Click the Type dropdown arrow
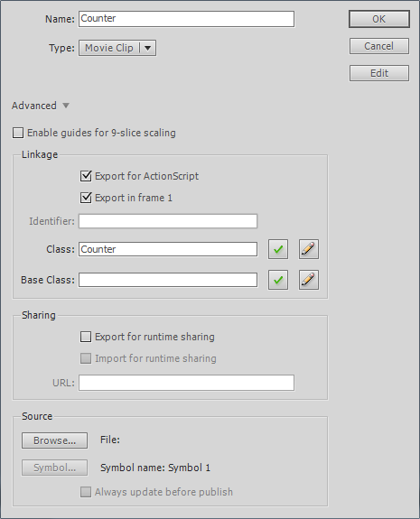 coord(148,48)
